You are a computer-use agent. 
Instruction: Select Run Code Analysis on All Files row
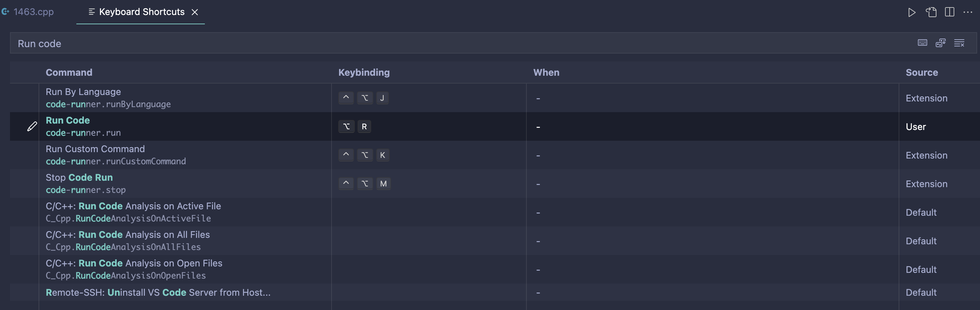click(x=495, y=241)
